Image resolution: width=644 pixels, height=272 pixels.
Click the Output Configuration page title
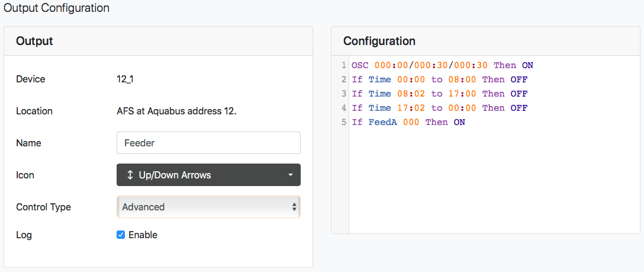pos(56,8)
